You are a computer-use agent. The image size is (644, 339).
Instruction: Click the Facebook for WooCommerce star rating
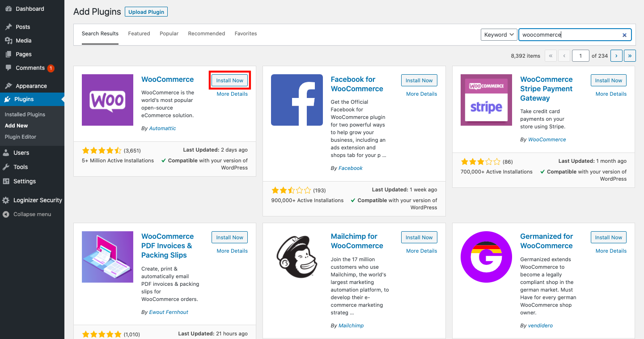click(291, 190)
